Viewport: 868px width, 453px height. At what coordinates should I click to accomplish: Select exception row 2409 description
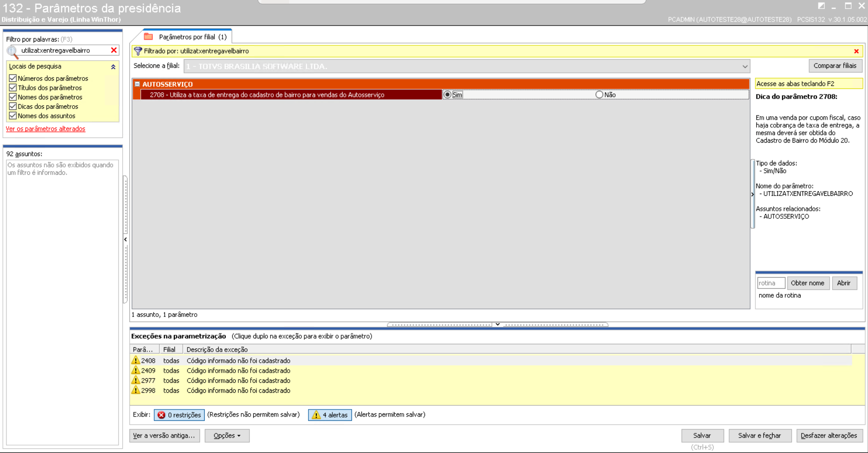(x=238, y=370)
